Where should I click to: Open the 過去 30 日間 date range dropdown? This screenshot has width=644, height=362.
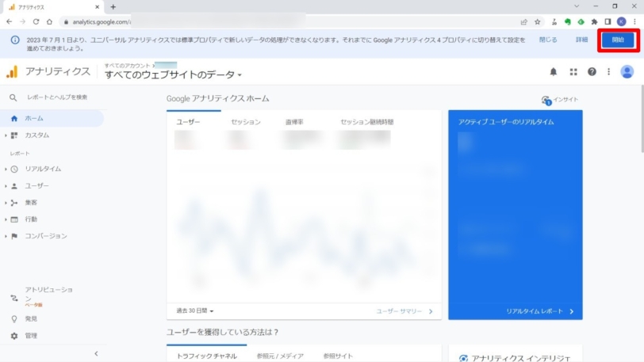[195, 311]
